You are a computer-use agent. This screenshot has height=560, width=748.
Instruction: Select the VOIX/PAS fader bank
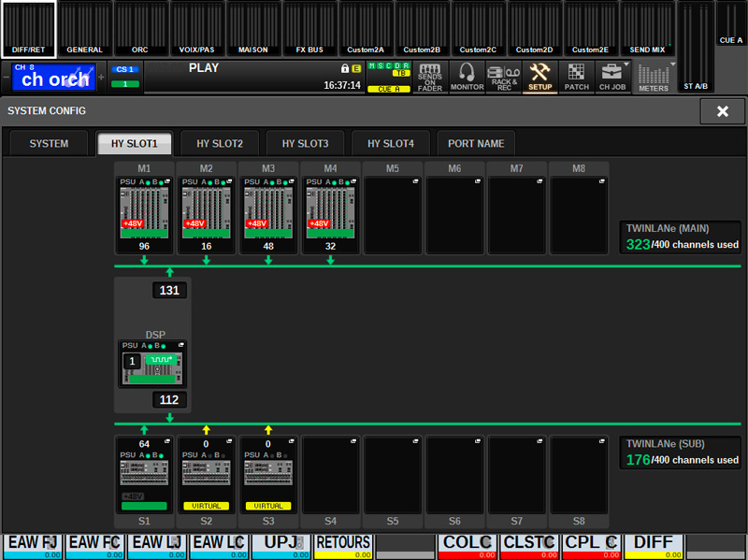click(196, 29)
